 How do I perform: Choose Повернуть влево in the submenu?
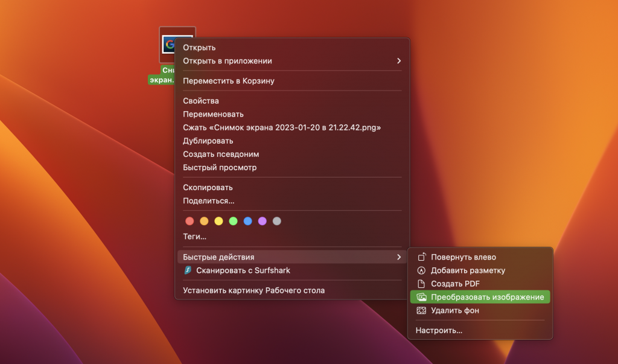point(480,257)
